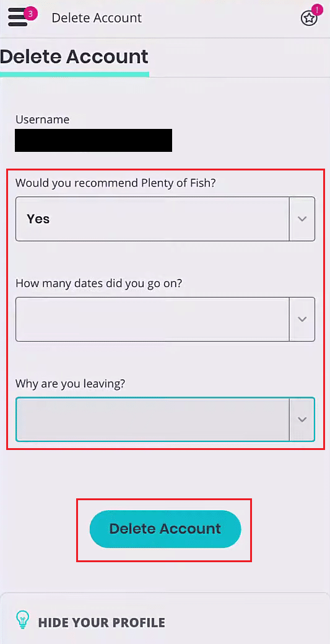
Task: Tap the pink exclamation badge on star
Action: coord(317,10)
